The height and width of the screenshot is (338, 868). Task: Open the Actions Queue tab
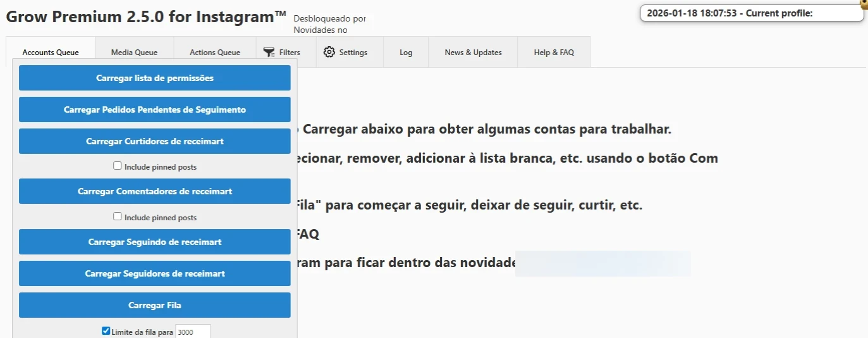coord(215,53)
